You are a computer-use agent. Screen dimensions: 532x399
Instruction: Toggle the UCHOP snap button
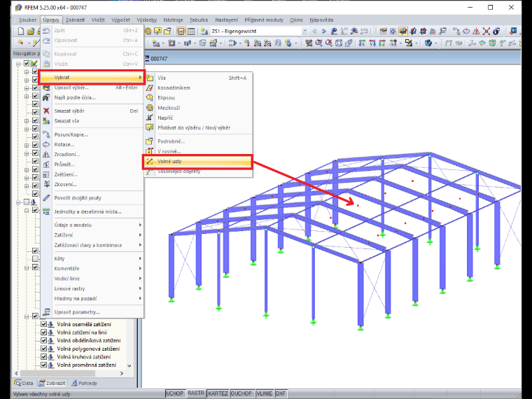click(x=175, y=393)
